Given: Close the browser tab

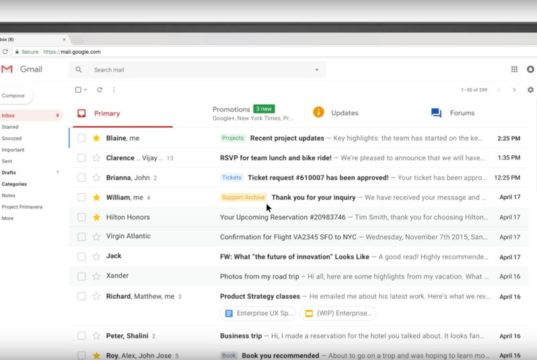Looking at the screenshot, I should click(64, 39).
